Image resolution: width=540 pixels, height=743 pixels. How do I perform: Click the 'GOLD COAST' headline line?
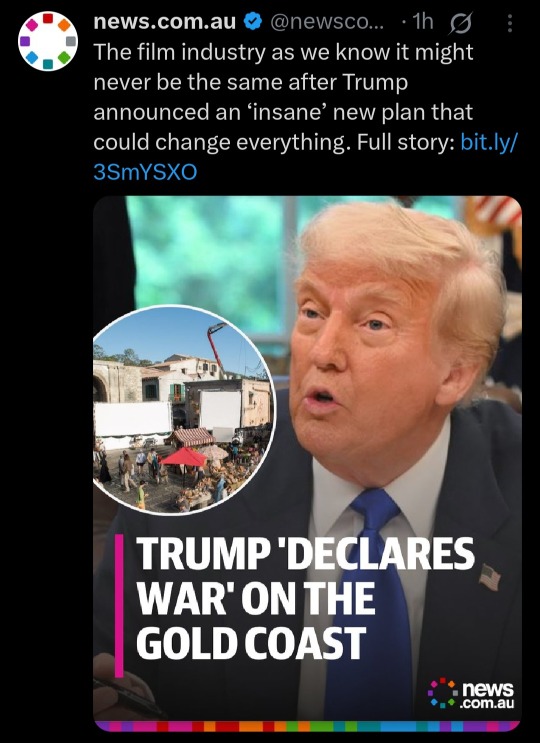251,643
